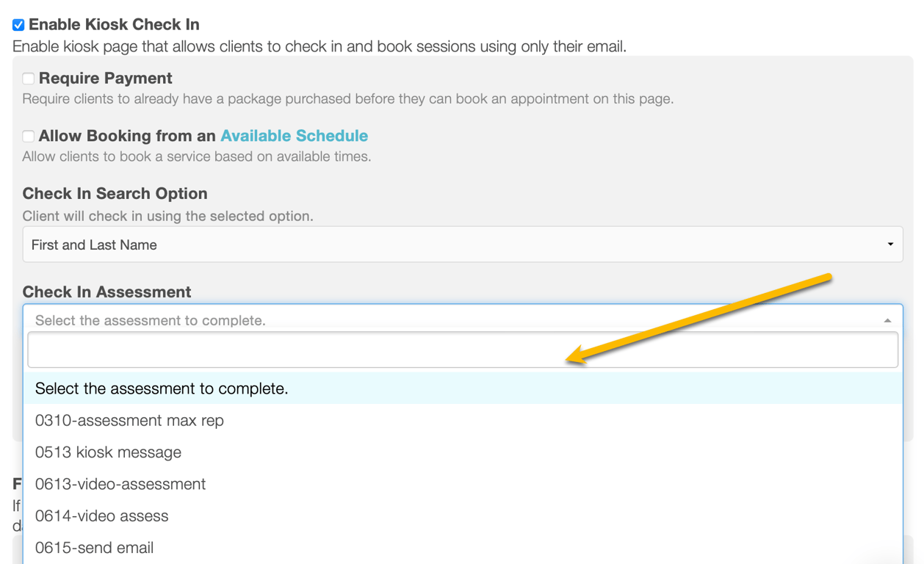This screenshot has height=564, width=924.
Task: Tick the Require Payment checkbox
Action: pos(29,79)
